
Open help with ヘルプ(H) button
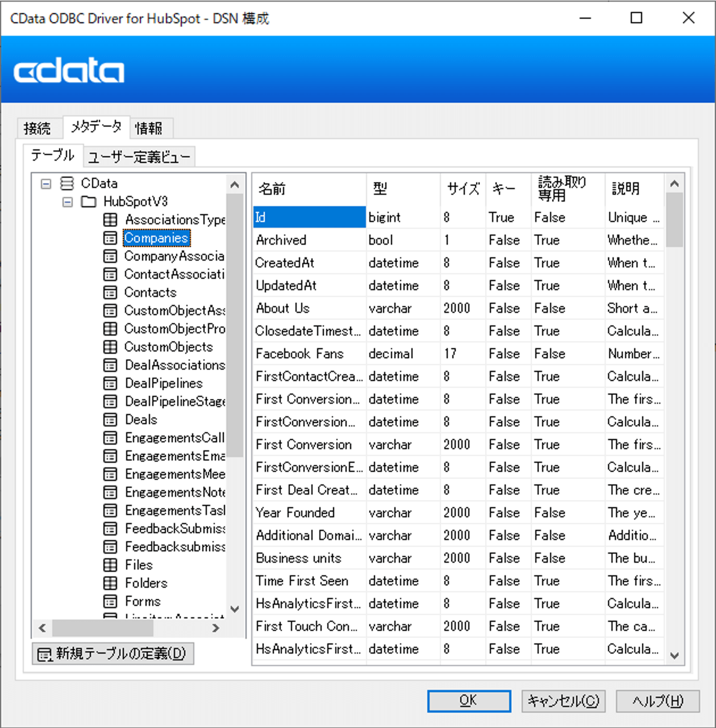(658, 701)
